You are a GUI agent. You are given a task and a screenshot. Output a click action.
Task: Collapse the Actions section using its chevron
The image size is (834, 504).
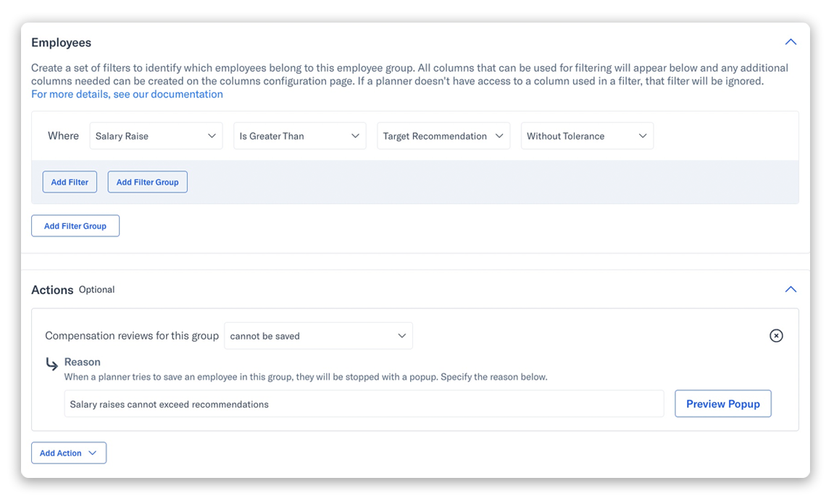(x=791, y=289)
